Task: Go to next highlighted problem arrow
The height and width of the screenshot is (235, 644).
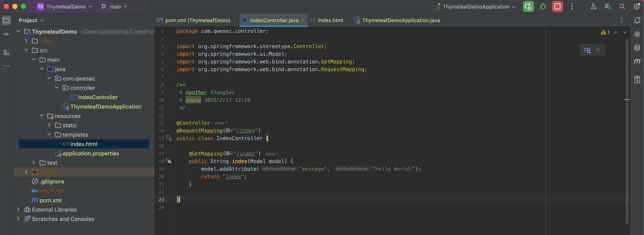Action: tap(625, 33)
